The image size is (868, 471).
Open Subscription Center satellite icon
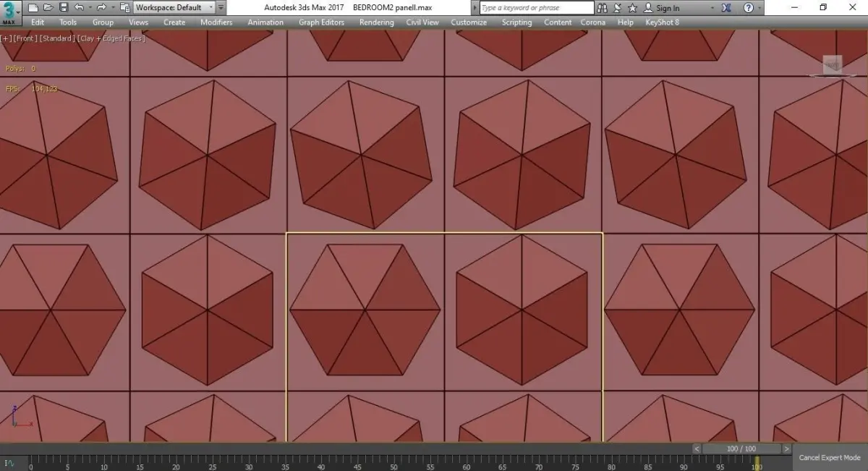(x=618, y=8)
